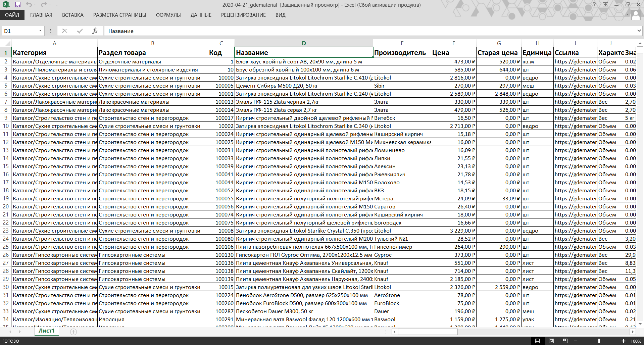Select column F header
This screenshot has width=644, height=345.
454,43
